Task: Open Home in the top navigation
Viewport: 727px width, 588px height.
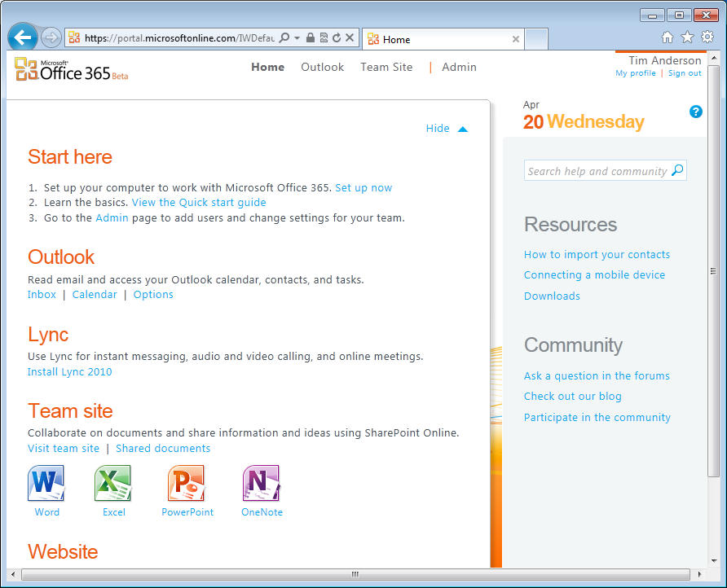Action: 267,67
